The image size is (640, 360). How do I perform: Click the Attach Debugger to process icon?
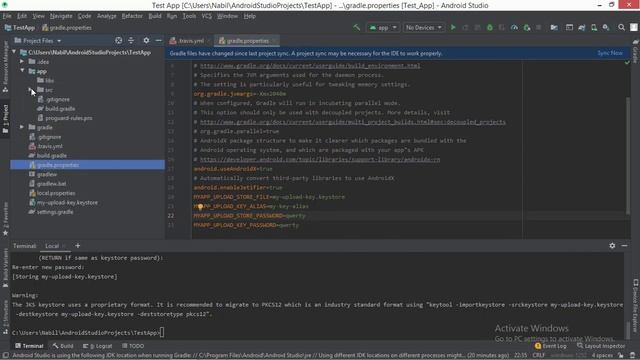click(527, 27)
